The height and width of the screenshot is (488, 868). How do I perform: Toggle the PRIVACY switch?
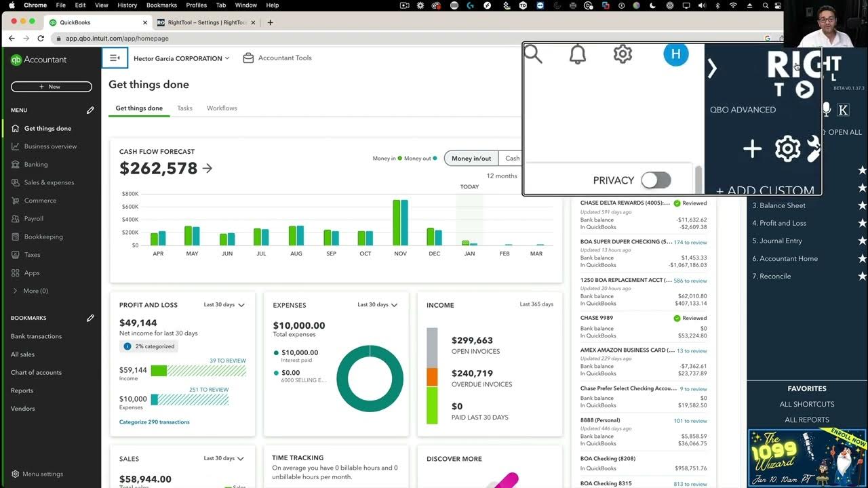[x=656, y=180]
